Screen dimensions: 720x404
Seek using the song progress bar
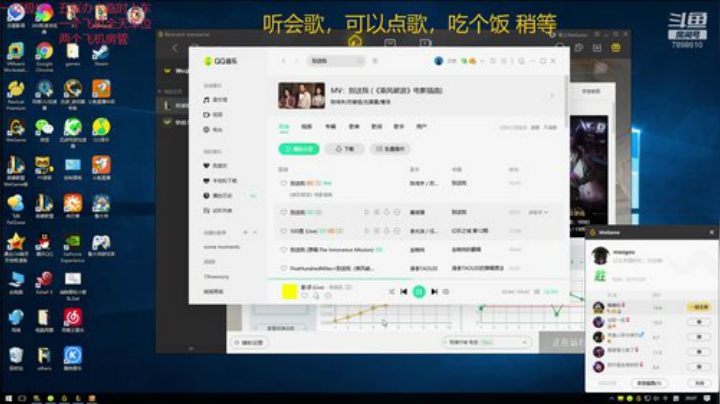418,279
